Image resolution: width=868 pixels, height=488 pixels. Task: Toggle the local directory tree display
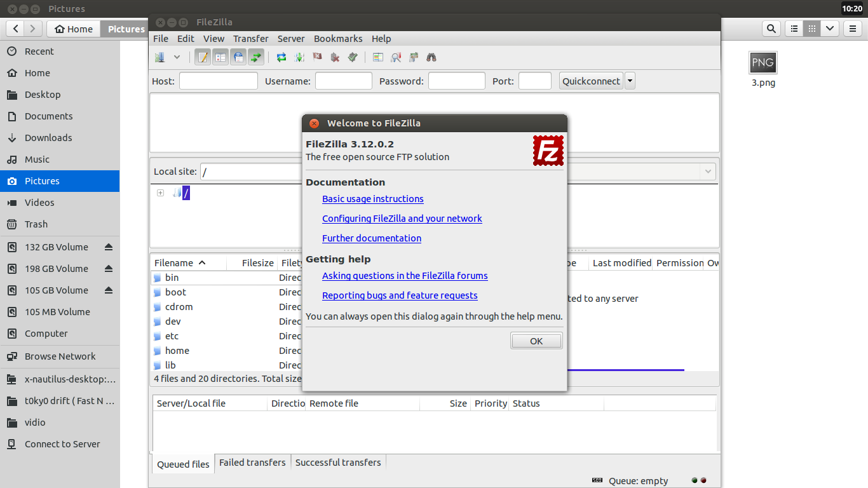tap(220, 57)
